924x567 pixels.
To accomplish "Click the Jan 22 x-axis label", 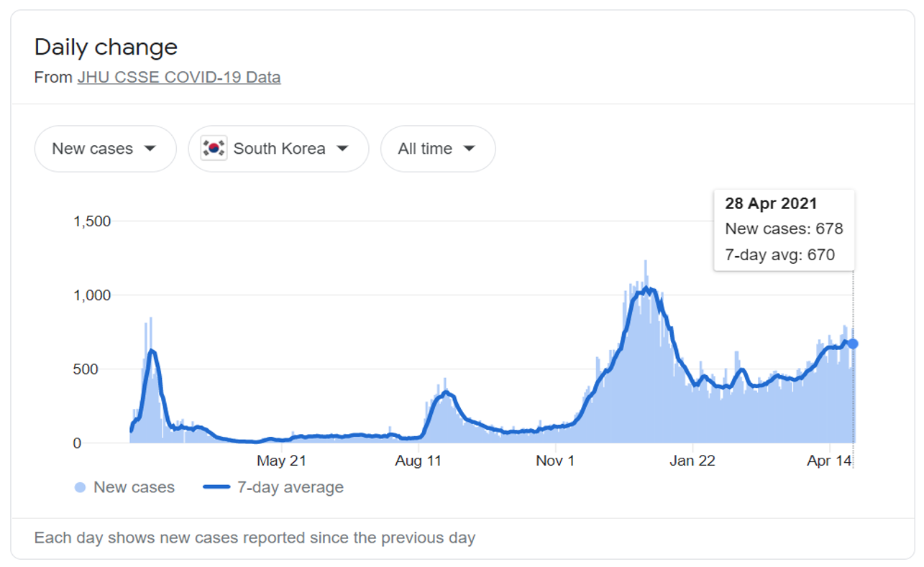I will pyautogui.click(x=692, y=461).
